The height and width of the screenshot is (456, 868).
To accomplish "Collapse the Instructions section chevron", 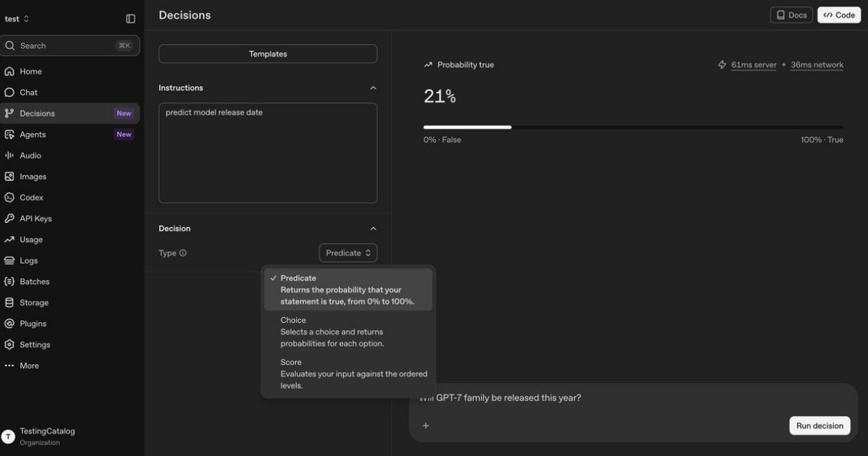I will click(x=373, y=88).
